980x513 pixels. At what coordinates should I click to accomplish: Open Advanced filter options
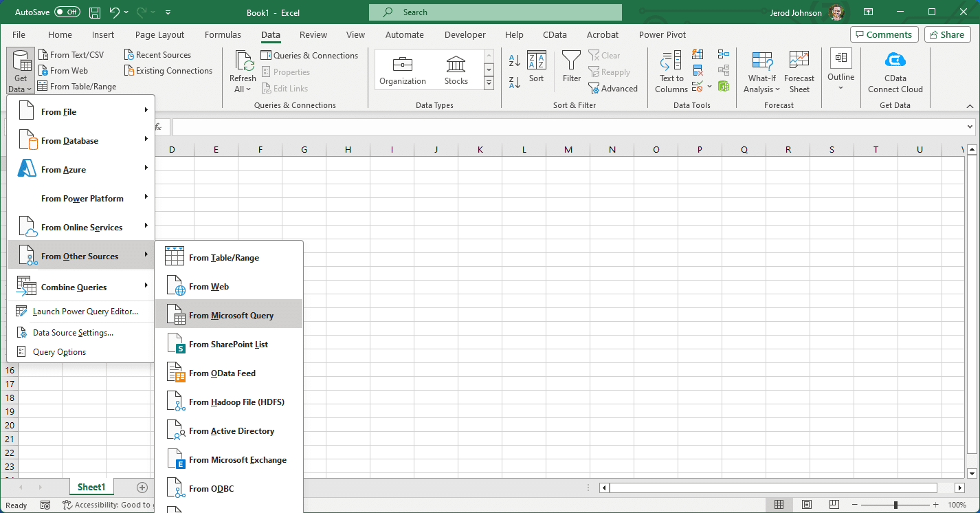tap(614, 88)
